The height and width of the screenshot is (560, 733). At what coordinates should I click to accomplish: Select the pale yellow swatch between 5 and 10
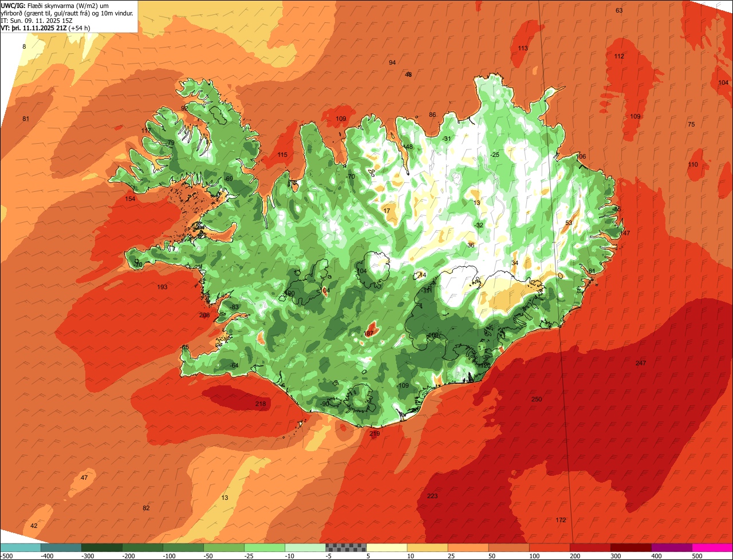(x=386, y=547)
